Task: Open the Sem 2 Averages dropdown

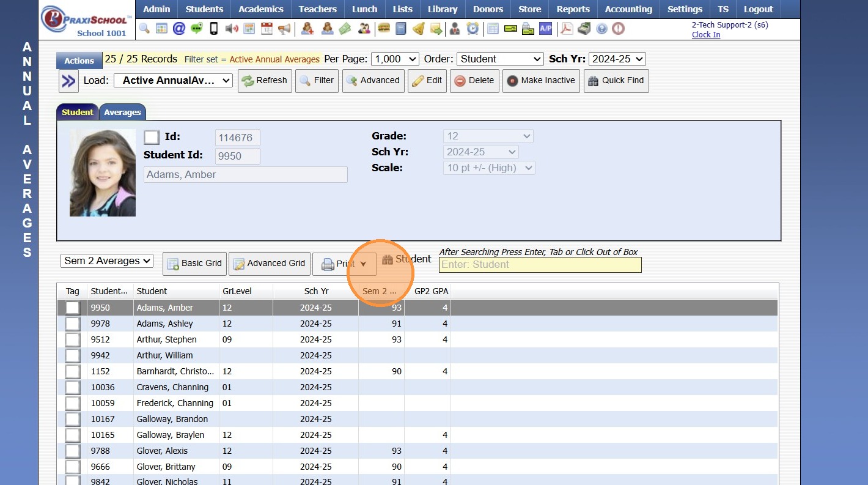Action: [x=108, y=261]
